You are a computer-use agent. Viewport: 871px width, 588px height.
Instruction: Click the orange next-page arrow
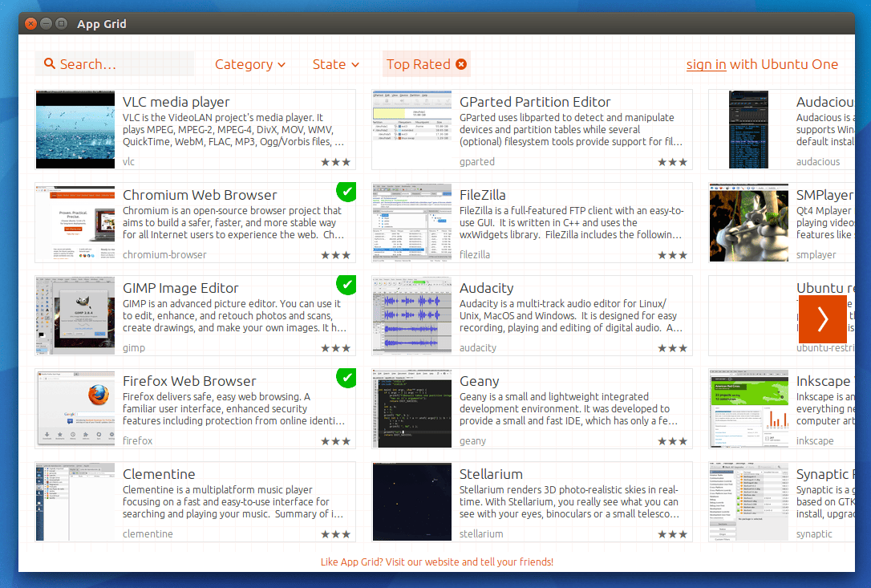click(x=823, y=318)
